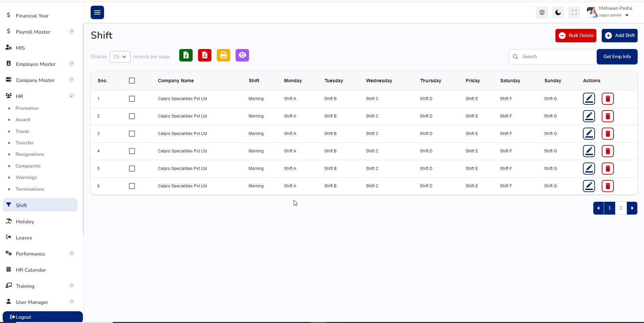Delete shift row 1
The image size is (644, 323).
click(x=608, y=99)
